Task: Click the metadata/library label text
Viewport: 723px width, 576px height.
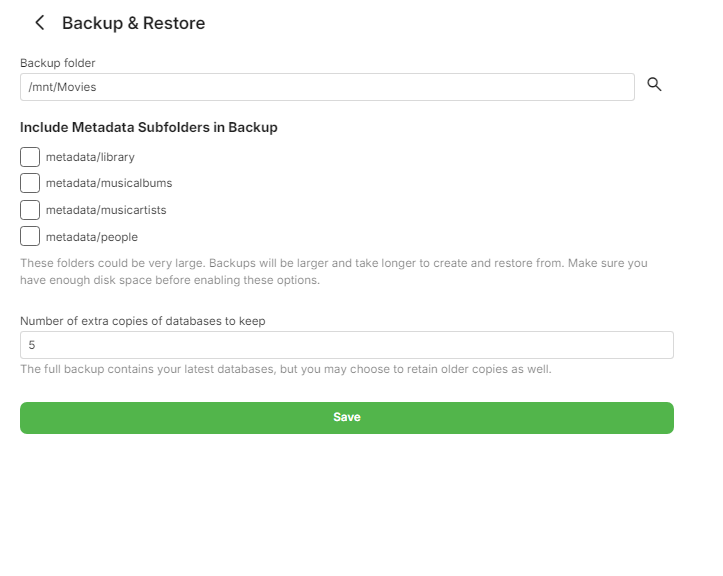Action: (90, 157)
